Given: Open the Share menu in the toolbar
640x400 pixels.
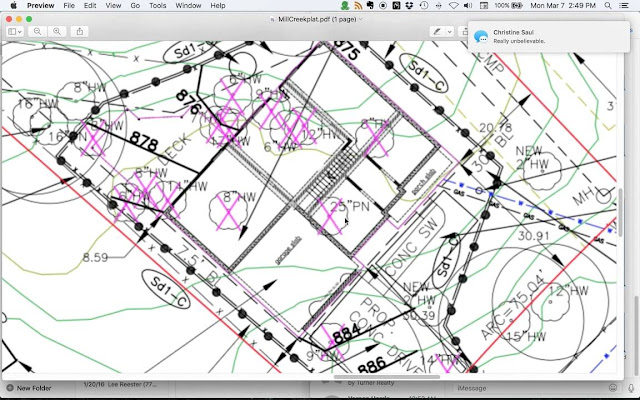Looking at the screenshot, I should coord(80,31).
